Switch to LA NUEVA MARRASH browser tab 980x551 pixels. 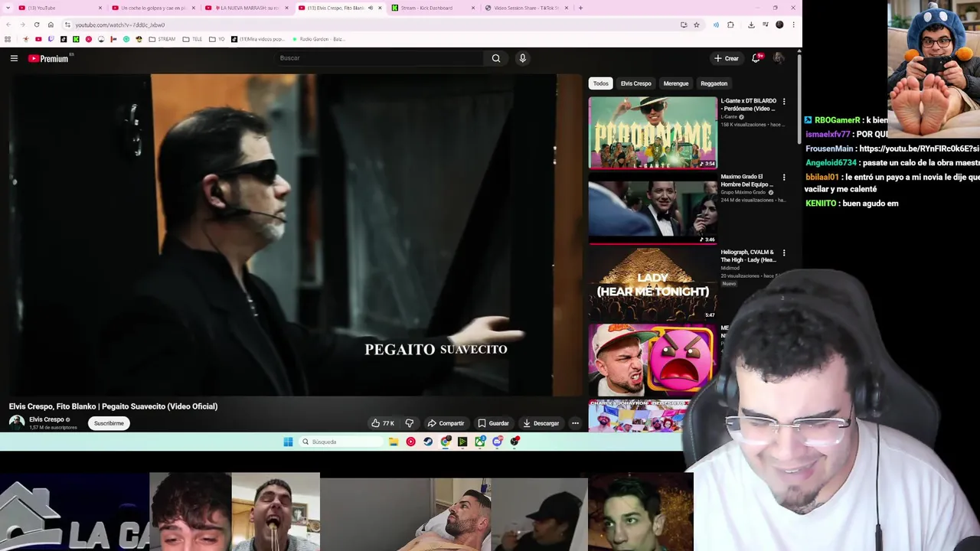245,8
